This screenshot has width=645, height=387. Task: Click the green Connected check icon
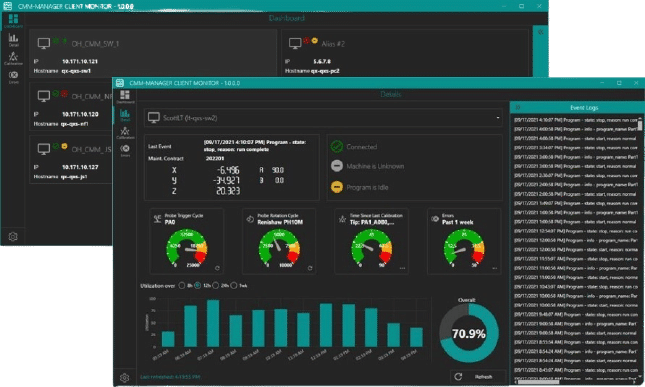point(337,146)
